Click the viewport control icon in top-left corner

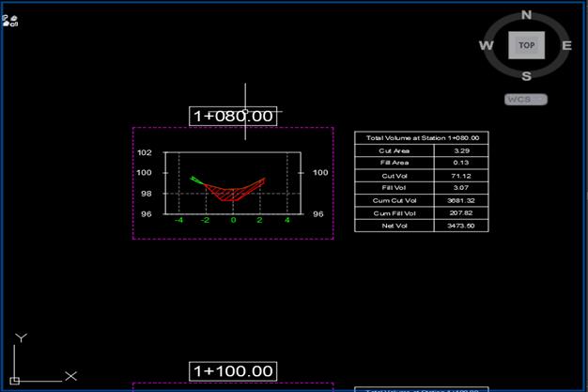[9, 20]
